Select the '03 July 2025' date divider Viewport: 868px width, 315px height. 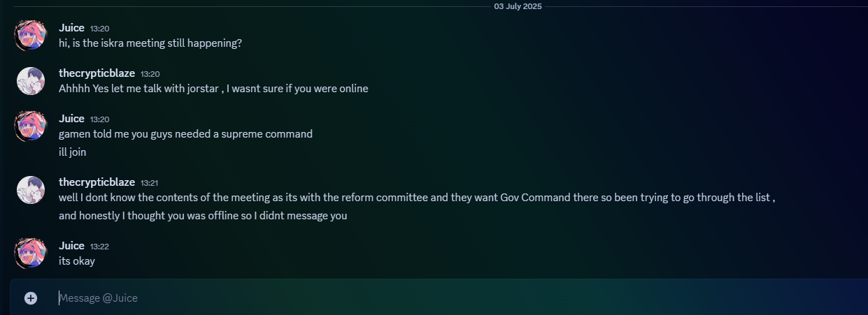pos(518,6)
